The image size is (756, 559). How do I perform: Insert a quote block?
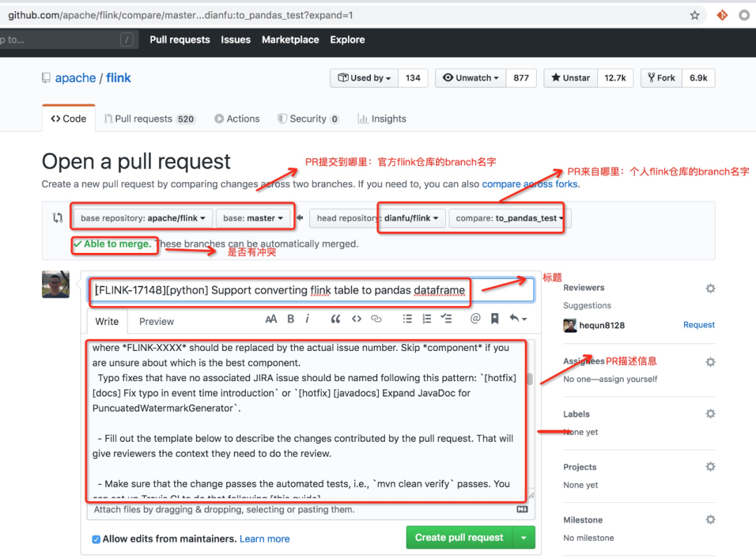(335, 319)
